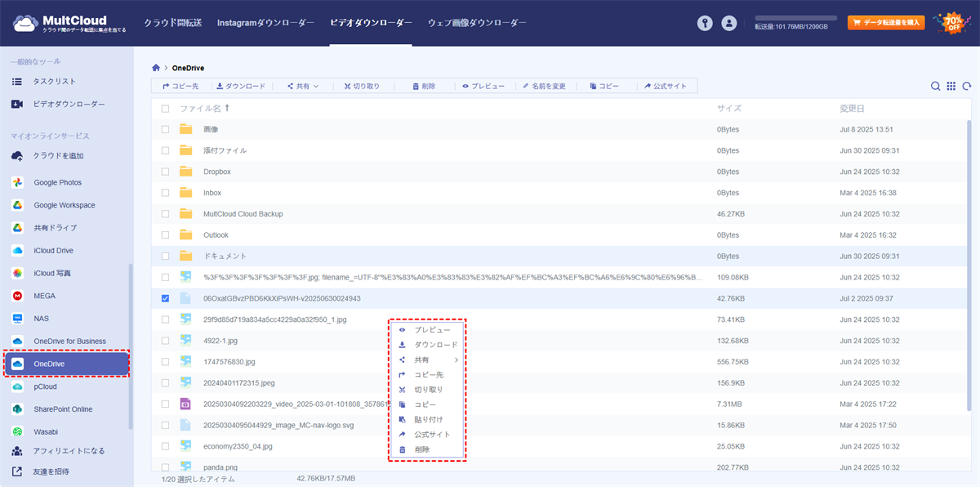Click the データ転送量を購入 button
The width and height of the screenshot is (980, 487).
point(886,23)
